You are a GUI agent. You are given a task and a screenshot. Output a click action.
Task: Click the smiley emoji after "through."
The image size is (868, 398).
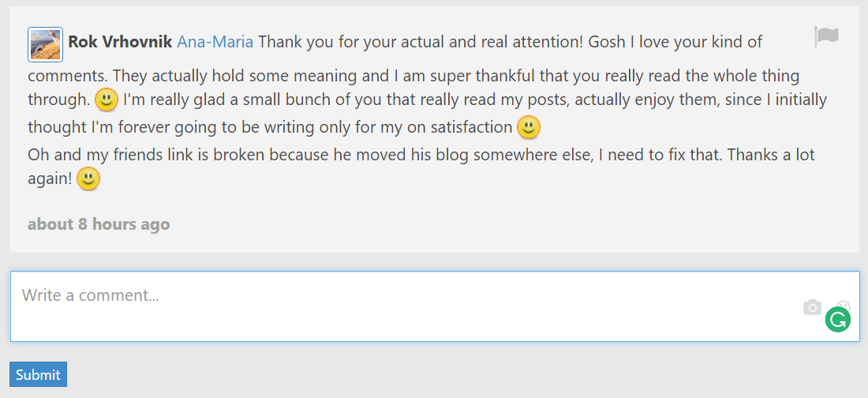coord(107,100)
